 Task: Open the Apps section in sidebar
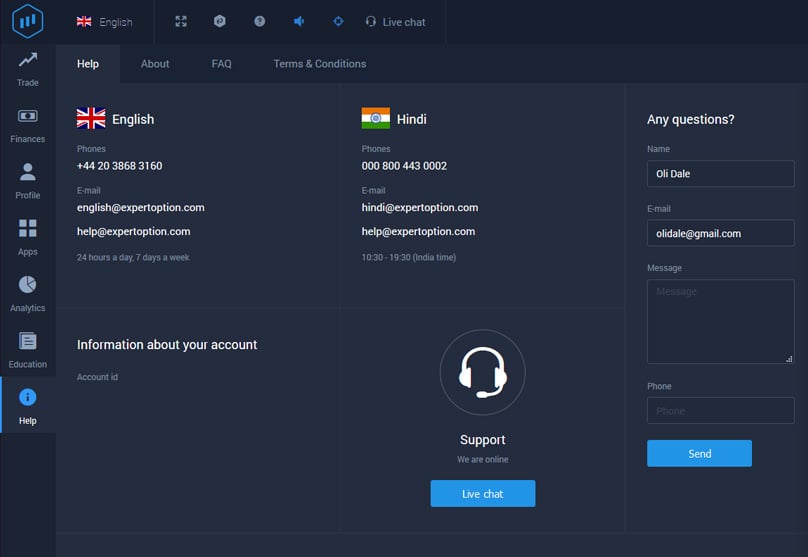pyautogui.click(x=28, y=239)
